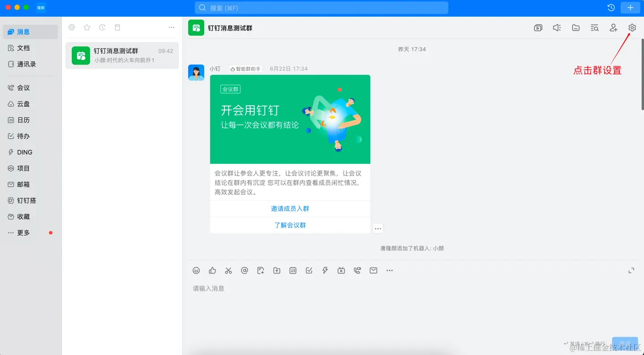
Task: Open the 消息 section in sidebar
Action: tap(30, 32)
